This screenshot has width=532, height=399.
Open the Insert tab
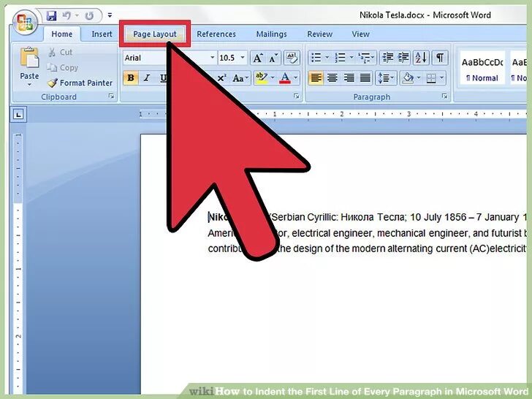pyautogui.click(x=102, y=34)
